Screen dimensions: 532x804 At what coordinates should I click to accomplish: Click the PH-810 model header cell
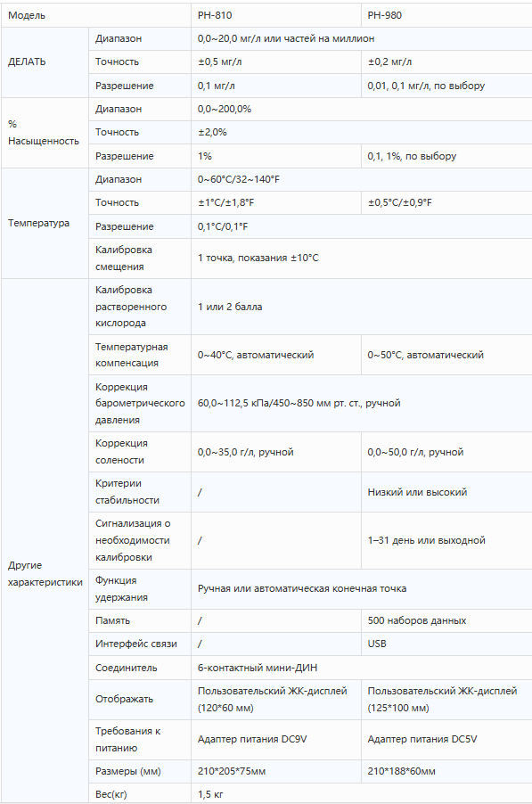(x=275, y=15)
